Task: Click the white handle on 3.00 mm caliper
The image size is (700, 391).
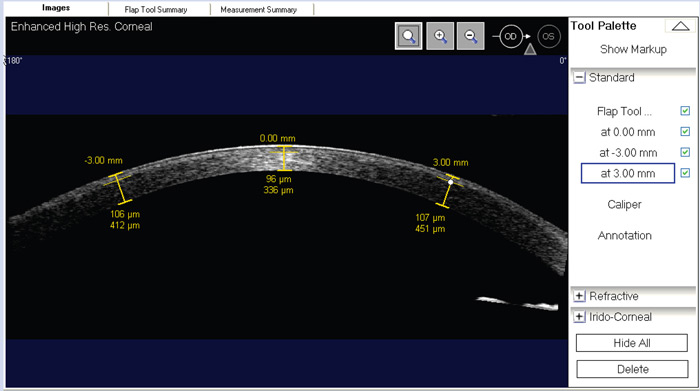Action: [450, 182]
